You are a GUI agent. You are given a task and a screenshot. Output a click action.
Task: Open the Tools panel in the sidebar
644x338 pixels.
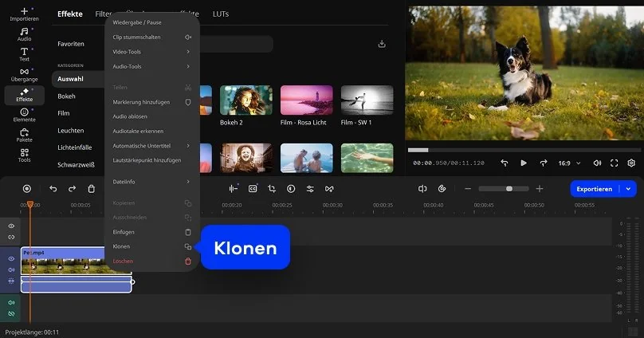[x=24, y=155]
